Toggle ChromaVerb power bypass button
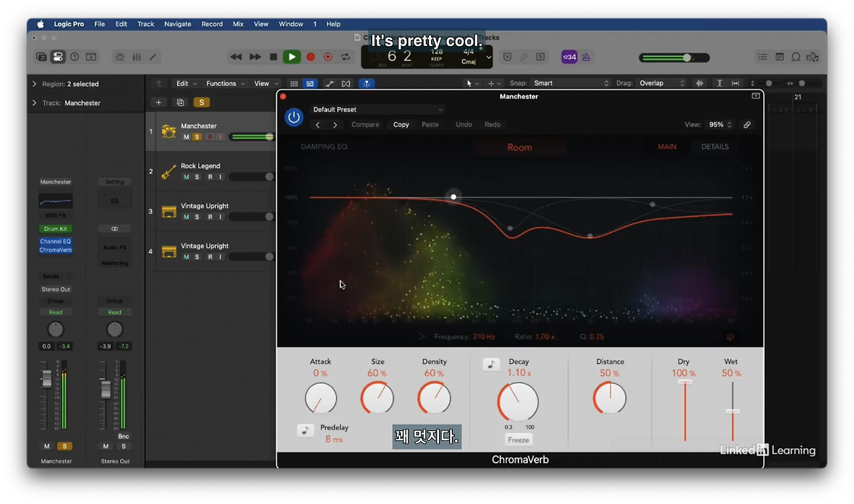 click(294, 117)
